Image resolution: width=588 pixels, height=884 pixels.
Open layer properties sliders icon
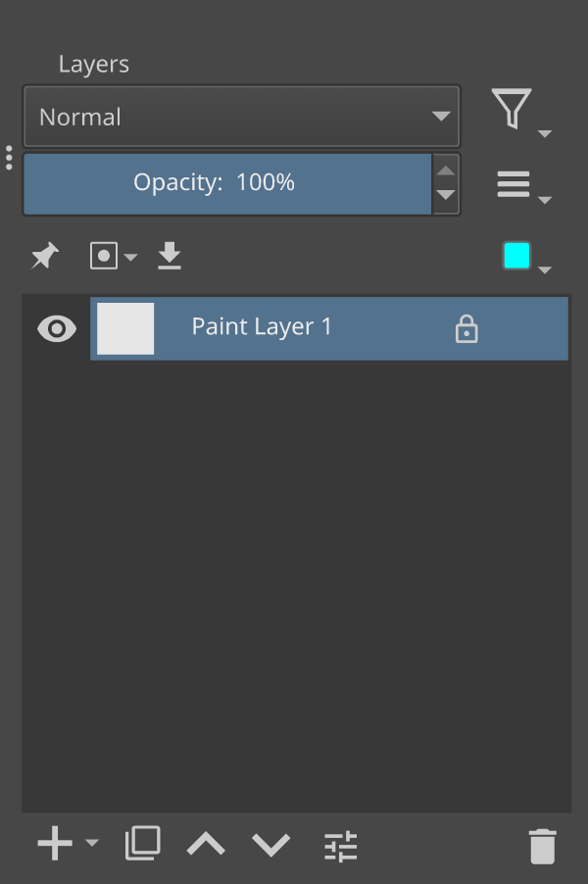pos(341,846)
